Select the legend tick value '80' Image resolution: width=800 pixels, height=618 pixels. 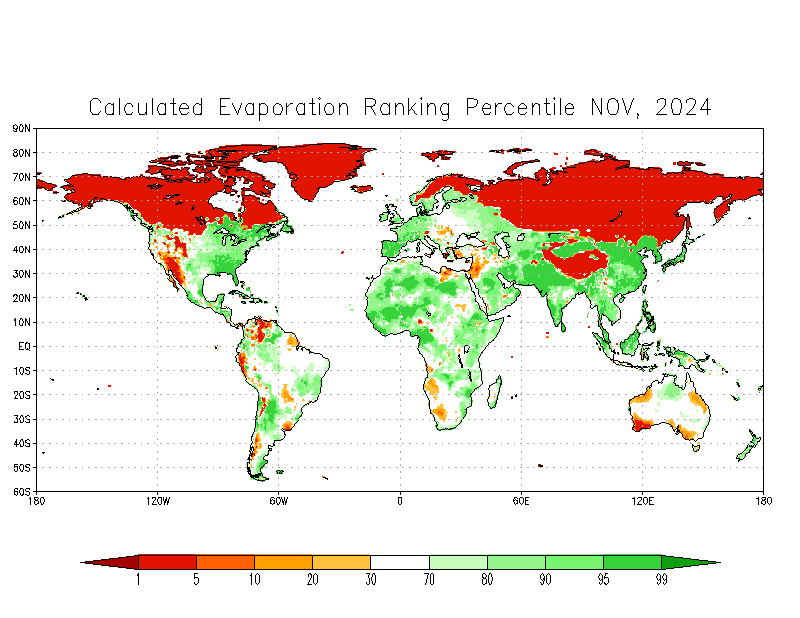[x=487, y=580]
